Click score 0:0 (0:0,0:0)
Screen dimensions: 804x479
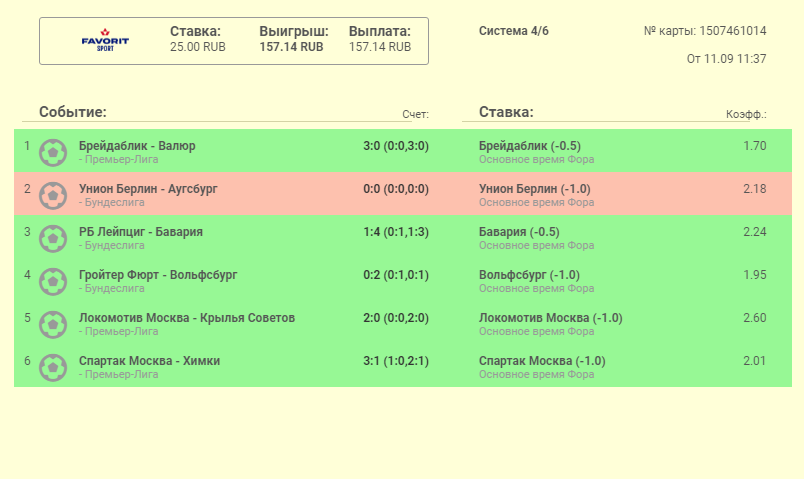(x=396, y=189)
